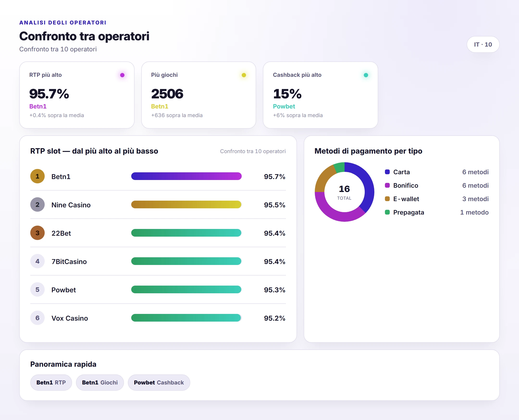Image resolution: width=519 pixels, height=420 pixels.
Task: Select the Betn1 operator name in RTP list
Action: (x=61, y=177)
